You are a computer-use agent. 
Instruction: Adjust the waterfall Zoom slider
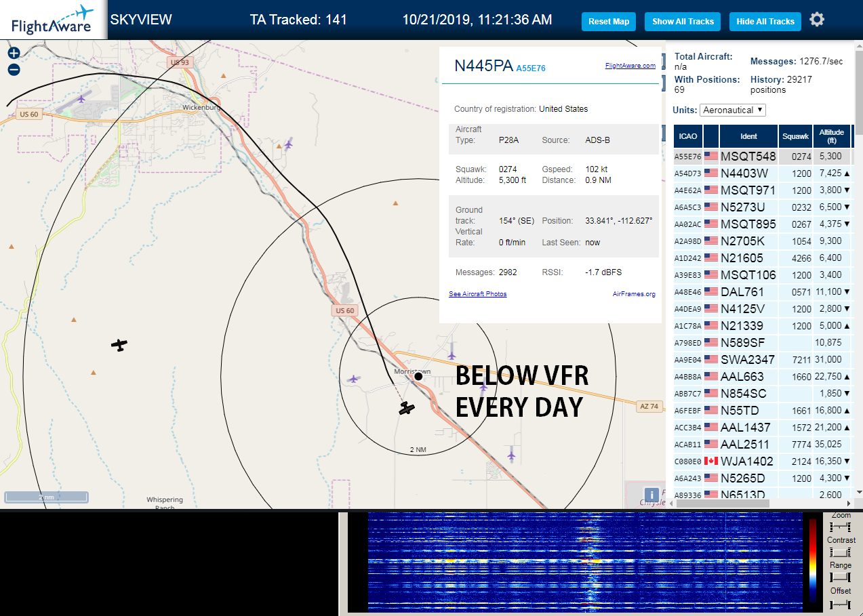coord(840,527)
